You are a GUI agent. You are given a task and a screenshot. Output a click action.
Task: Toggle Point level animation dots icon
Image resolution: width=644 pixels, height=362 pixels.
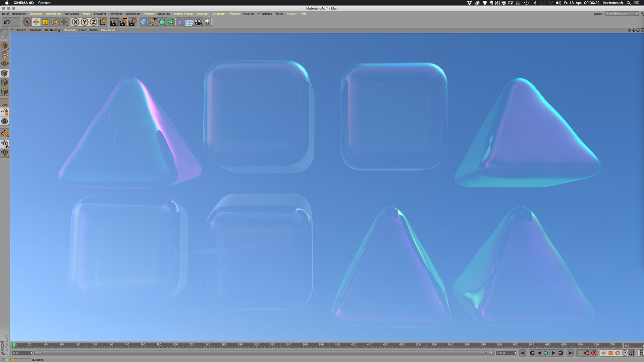(x=632, y=353)
